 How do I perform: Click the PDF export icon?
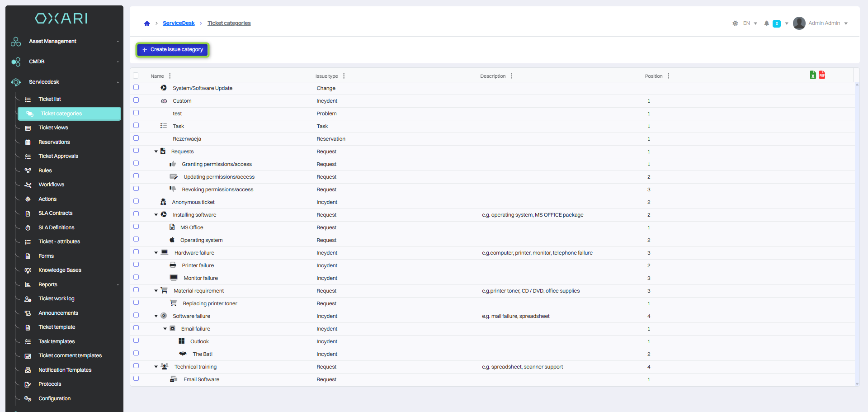[822, 75]
